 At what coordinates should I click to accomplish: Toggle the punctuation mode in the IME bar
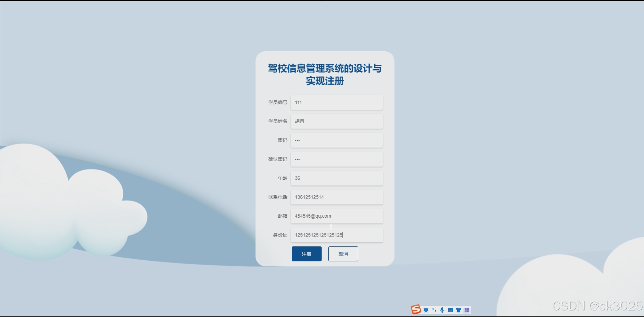(434, 310)
